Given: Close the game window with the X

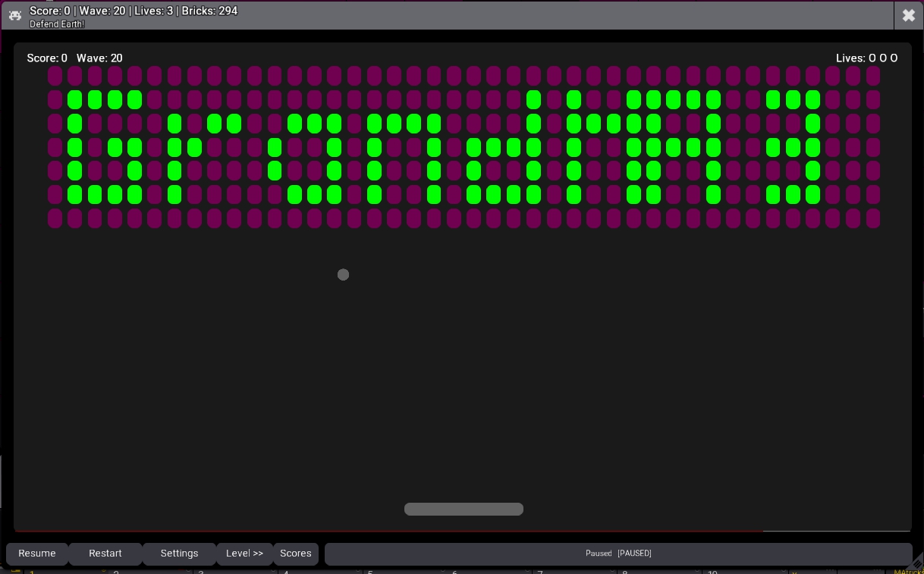Looking at the screenshot, I should (908, 15).
